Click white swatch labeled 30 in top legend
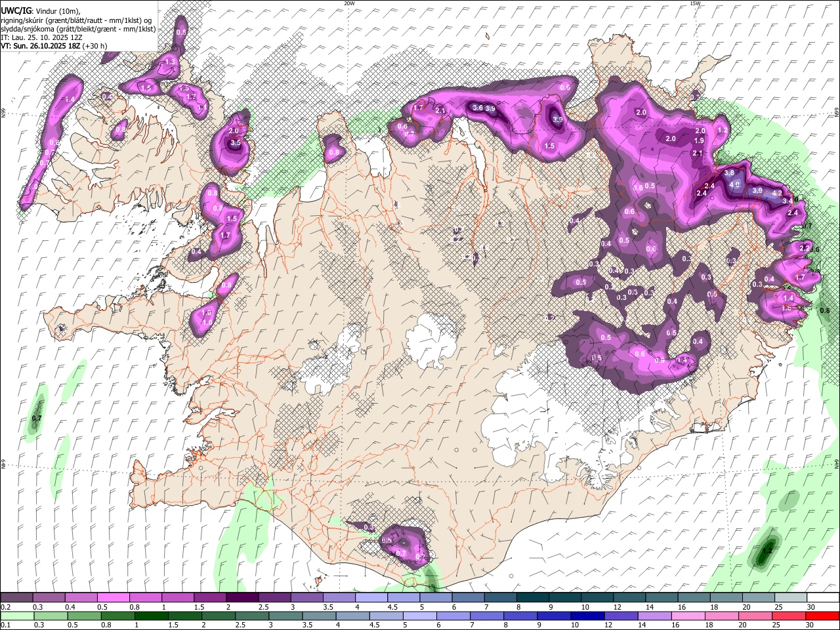This screenshot has height=630, width=840. pos(823,598)
